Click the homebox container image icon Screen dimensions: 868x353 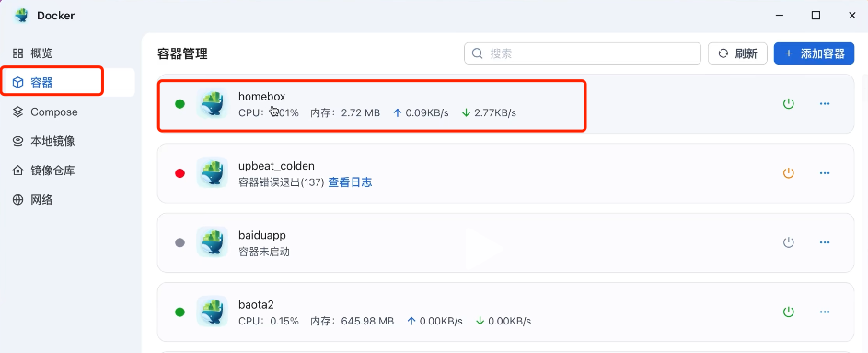pyautogui.click(x=212, y=103)
